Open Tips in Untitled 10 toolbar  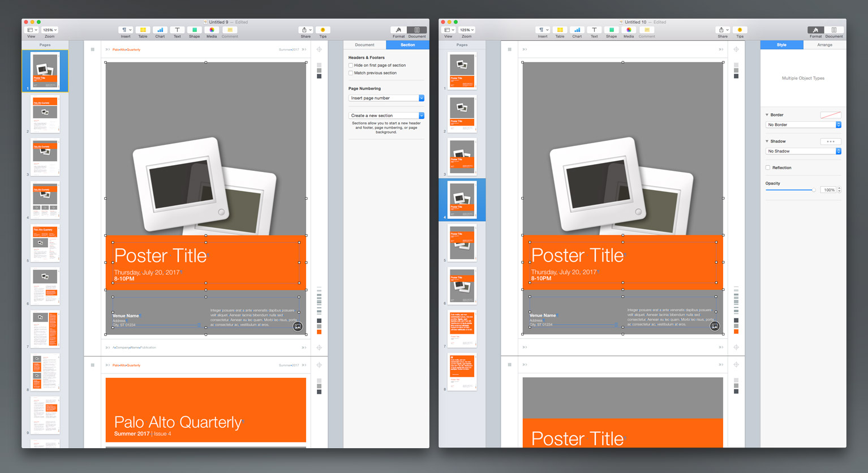click(740, 30)
